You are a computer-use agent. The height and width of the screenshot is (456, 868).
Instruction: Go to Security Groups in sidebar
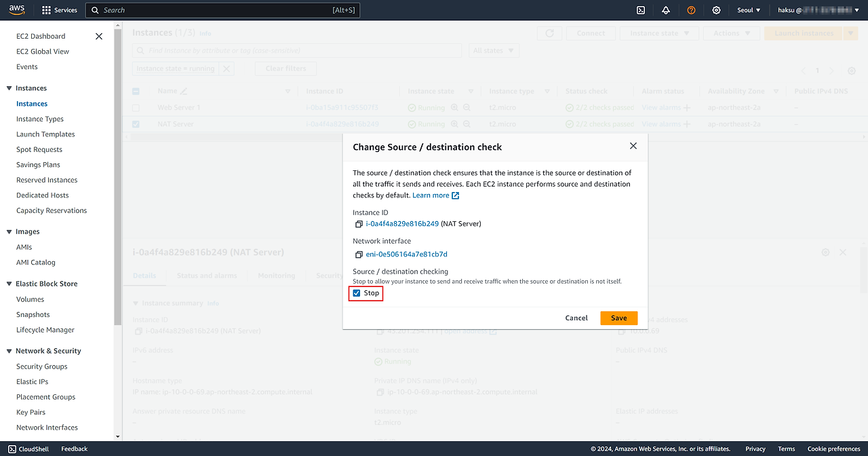pyautogui.click(x=42, y=366)
